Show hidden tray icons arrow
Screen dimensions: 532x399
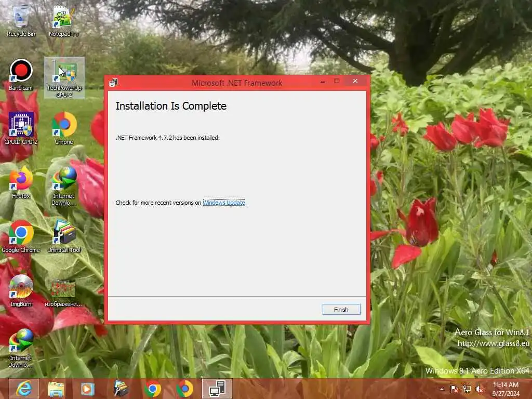[x=442, y=389]
